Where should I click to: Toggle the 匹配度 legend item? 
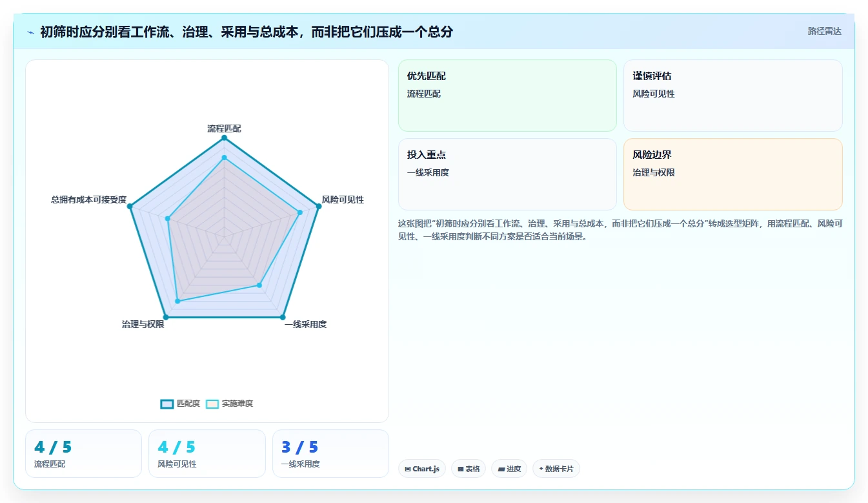180,404
